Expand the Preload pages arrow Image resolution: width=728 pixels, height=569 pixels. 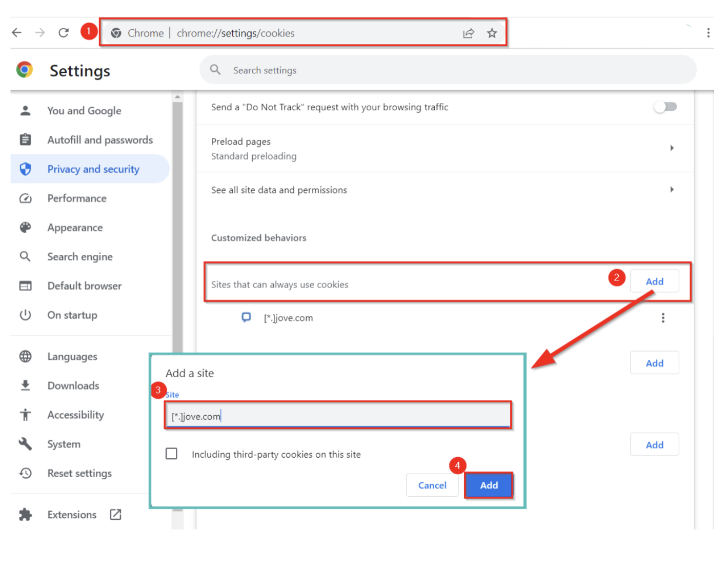pos(672,148)
